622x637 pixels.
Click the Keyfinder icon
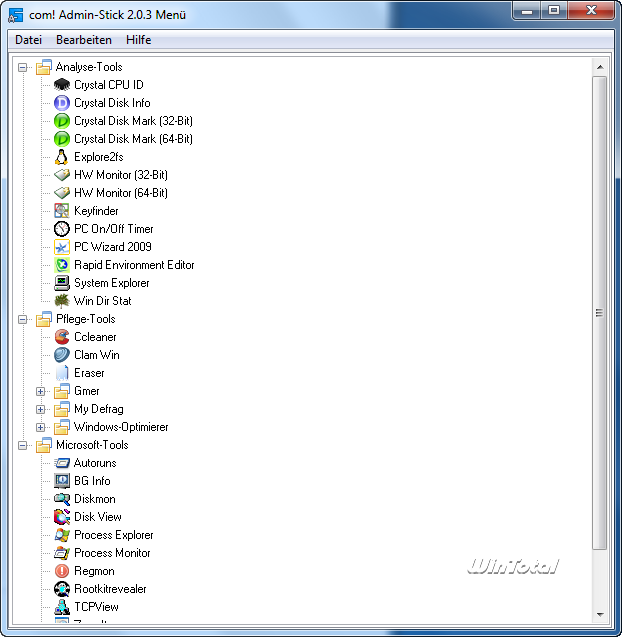coord(62,211)
